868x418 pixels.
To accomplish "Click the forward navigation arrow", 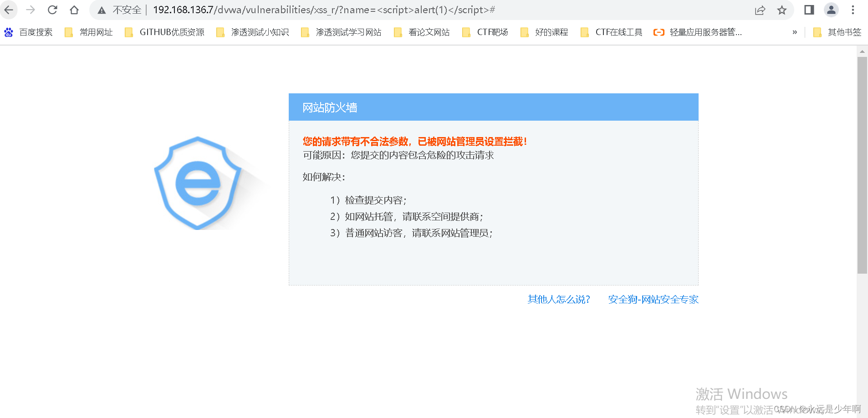I will tap(31, 10).
